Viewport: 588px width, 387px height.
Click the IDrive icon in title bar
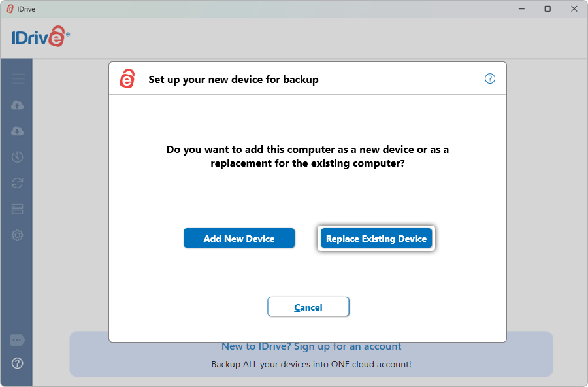[10, 8]
